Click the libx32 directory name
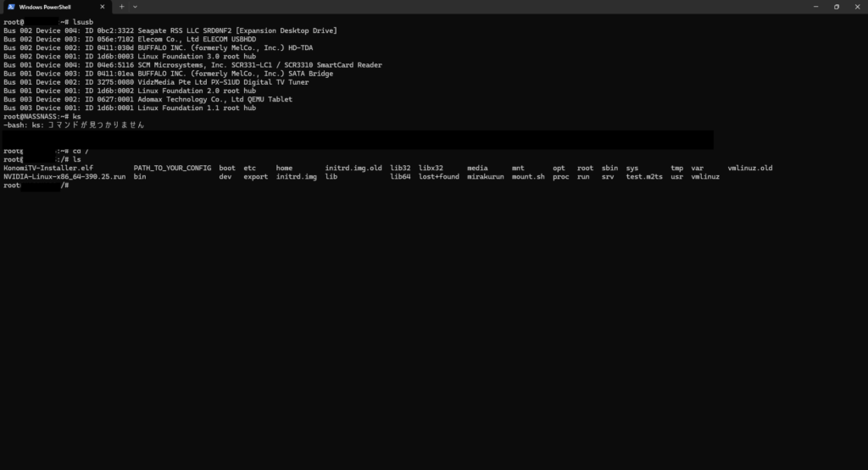The image size is (868, 470). [x=431, y=168]
